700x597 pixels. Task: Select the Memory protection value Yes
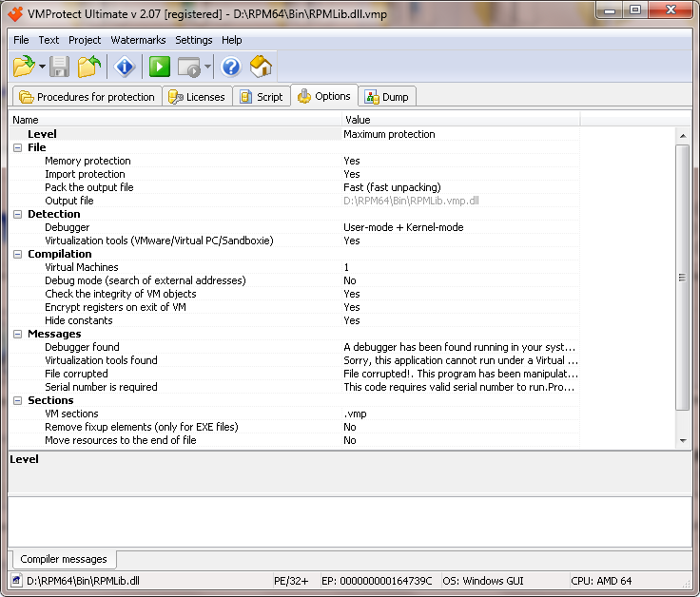pos(352,162)
